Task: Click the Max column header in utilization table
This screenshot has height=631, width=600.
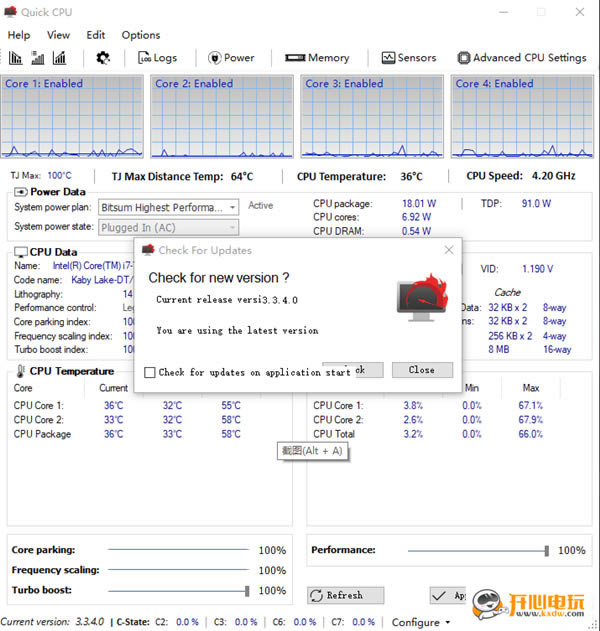Action: coord(531,388)
